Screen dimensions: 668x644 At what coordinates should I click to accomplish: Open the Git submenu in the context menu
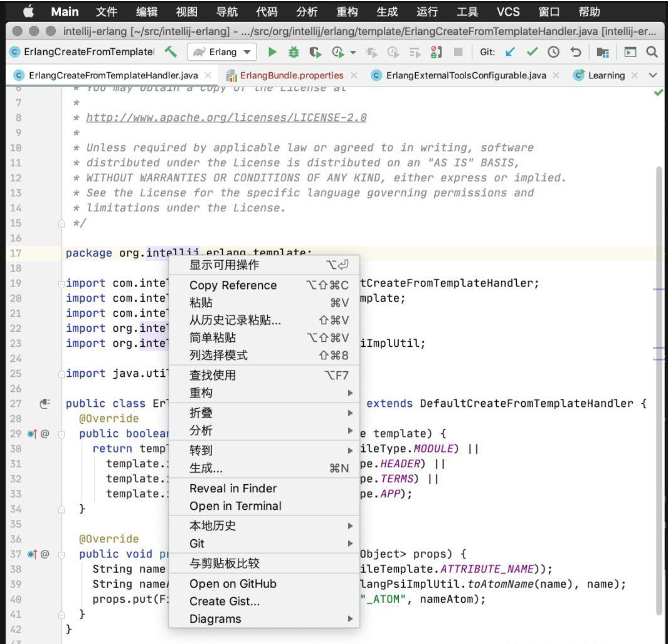pyautogui.click(x=264, y=544)
